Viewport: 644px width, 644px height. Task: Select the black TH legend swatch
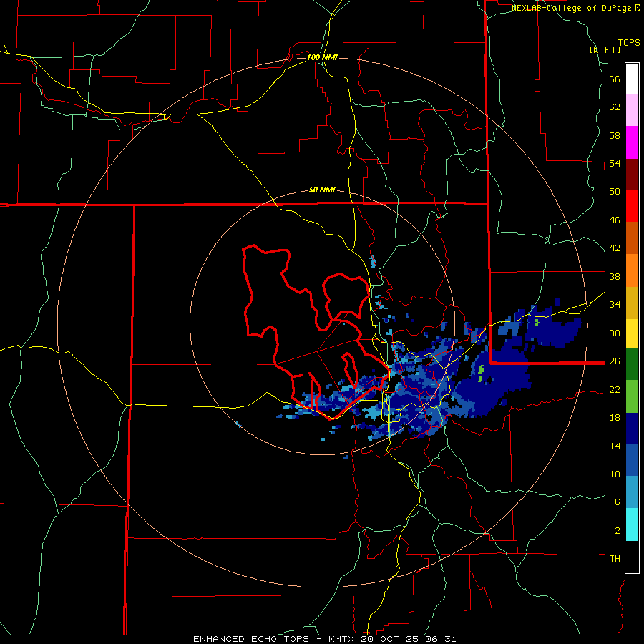(632, 557)
